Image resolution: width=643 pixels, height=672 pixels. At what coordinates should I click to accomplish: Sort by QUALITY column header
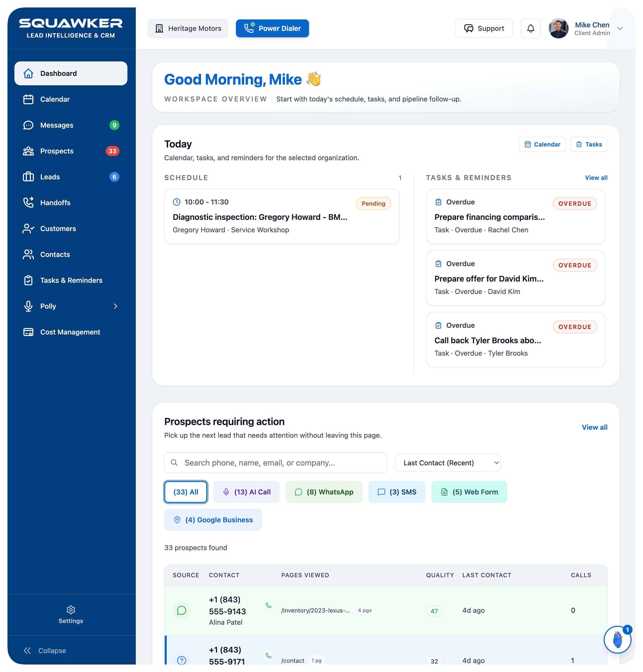(x=440, y=575)
